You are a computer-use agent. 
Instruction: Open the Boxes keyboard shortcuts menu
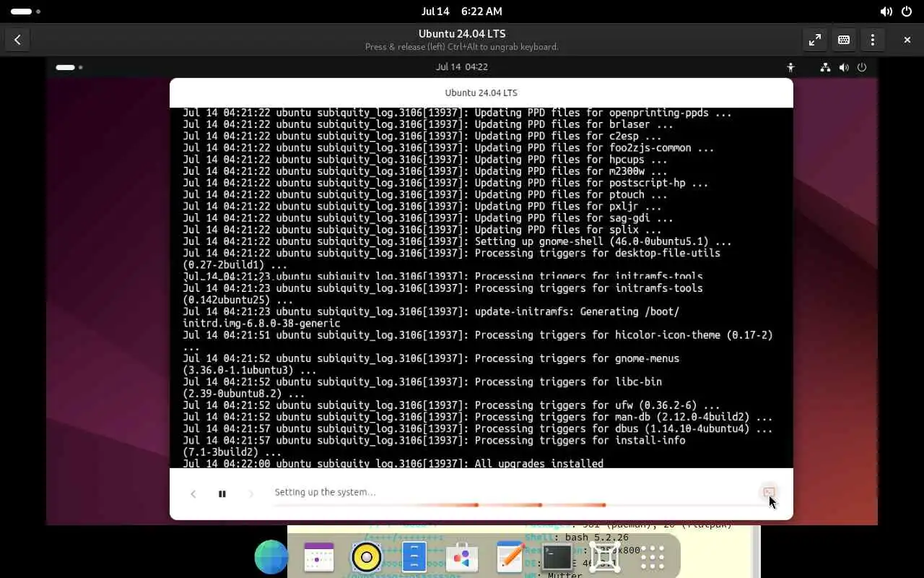pos(844,40)
